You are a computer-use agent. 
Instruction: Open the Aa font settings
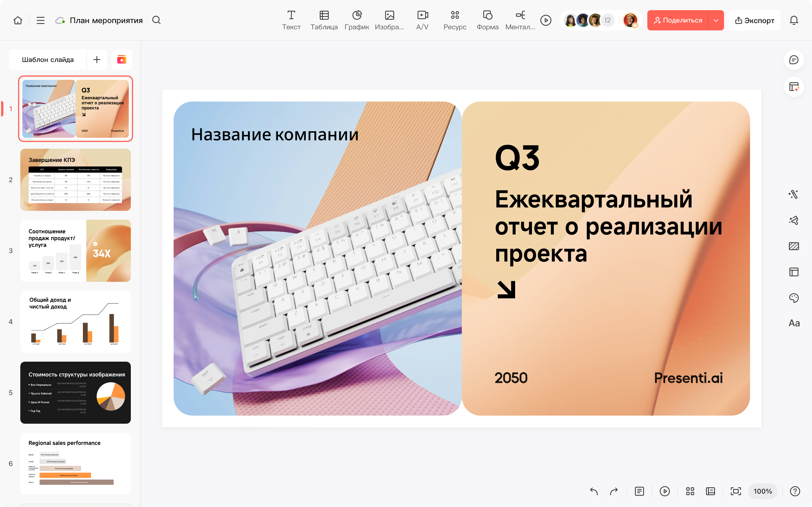(794, 323)
